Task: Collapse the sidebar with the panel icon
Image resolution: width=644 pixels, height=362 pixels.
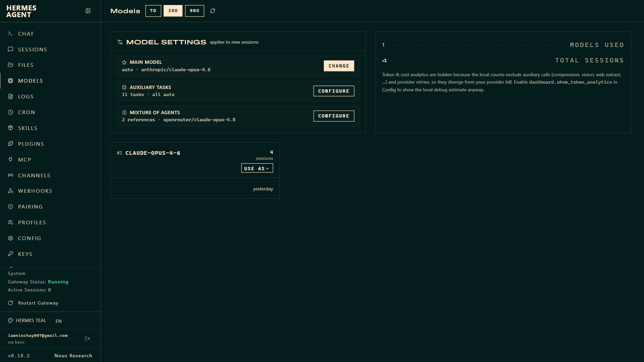Action: (x=88, y=11)
